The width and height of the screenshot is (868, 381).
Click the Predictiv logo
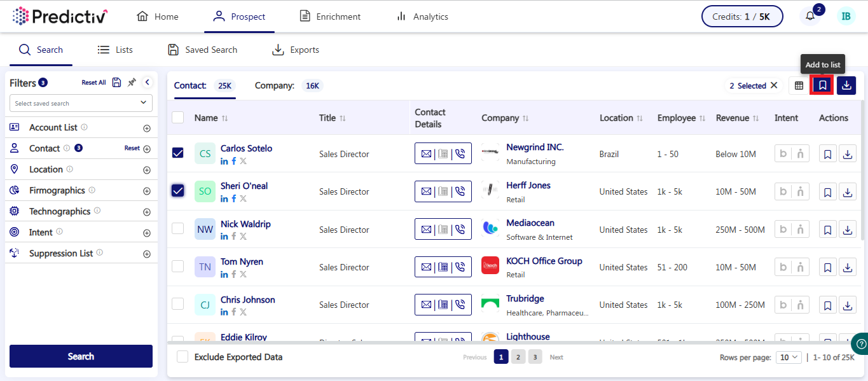point(60,17)
